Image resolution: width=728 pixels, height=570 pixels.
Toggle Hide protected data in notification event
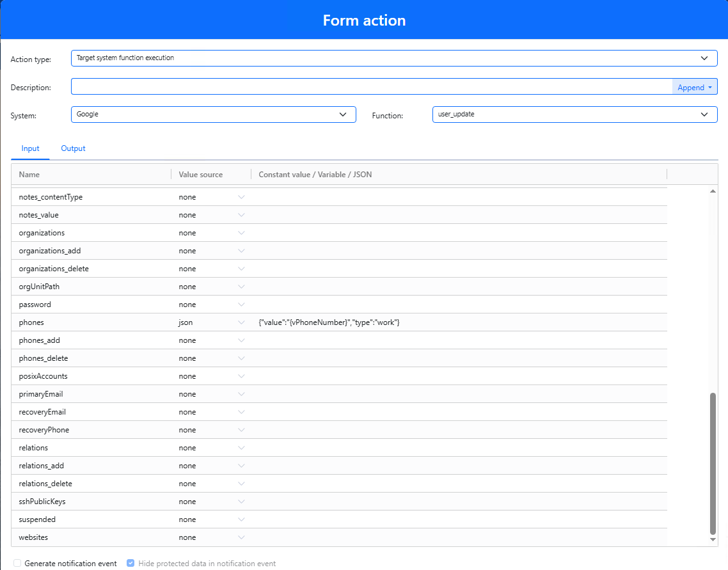131,563
